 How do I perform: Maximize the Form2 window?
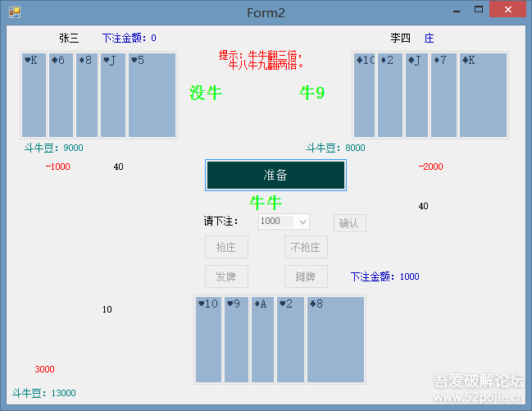pyautogui.click(x=479, y=10)
